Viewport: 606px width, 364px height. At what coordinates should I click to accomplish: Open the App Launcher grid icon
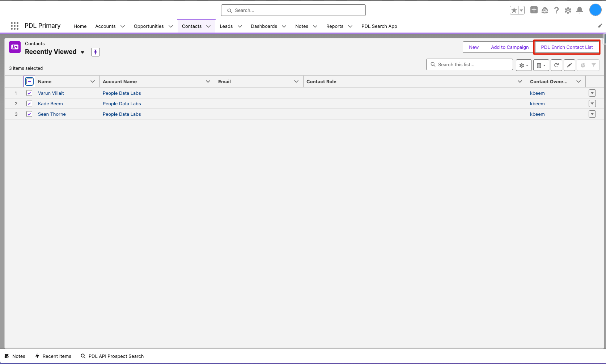coord(14,26)
